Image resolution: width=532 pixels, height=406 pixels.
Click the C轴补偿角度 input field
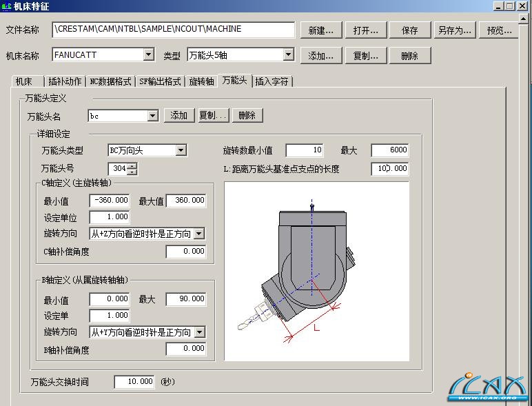click(x=186, y=252)
